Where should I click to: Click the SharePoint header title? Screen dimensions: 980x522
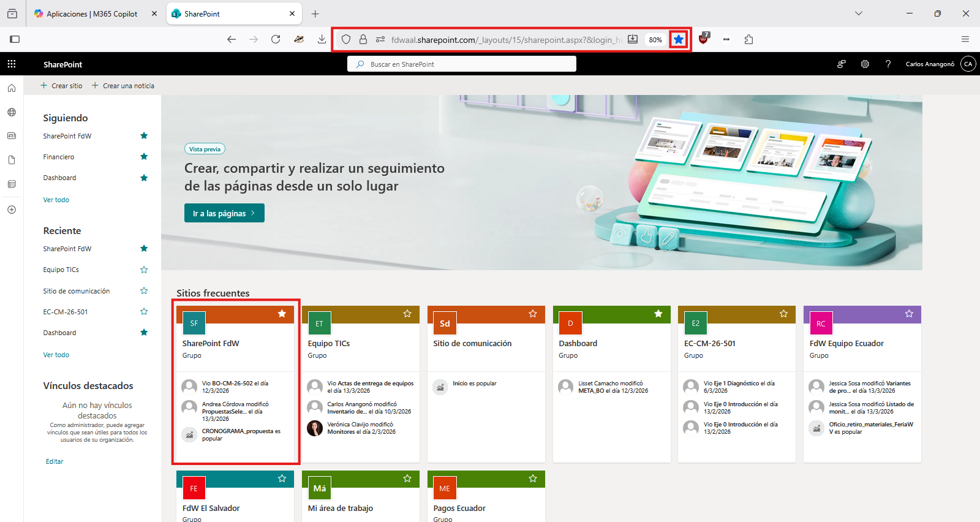(62, 64)
